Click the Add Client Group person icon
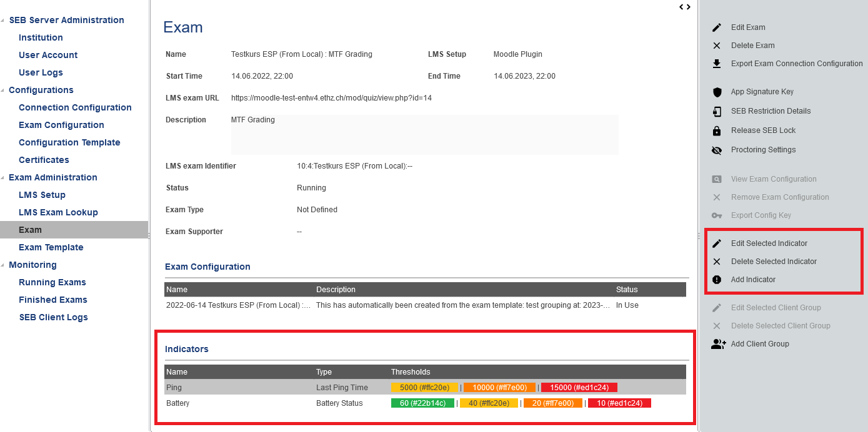Screen dimensions: 868x432 [718, 344]
